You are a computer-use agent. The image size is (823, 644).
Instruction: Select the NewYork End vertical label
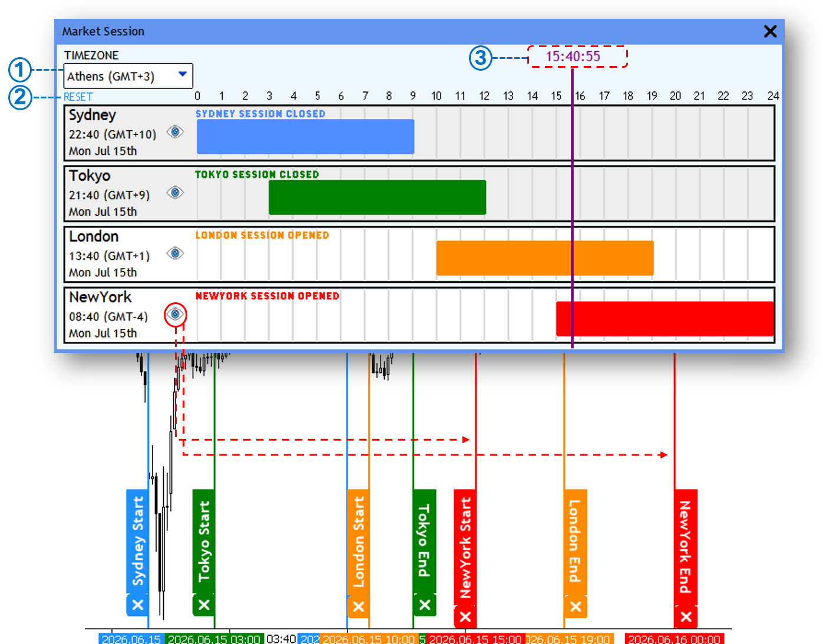click(686, 547)
